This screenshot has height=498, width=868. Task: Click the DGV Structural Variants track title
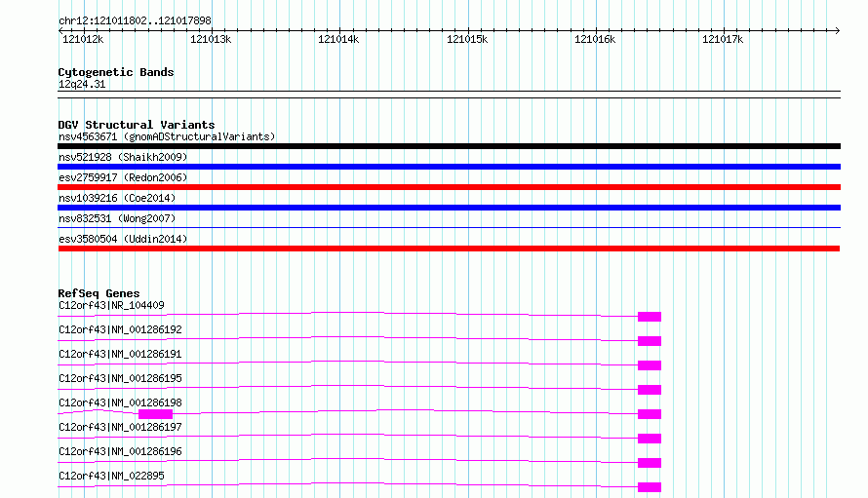click(x=137, y=125)
